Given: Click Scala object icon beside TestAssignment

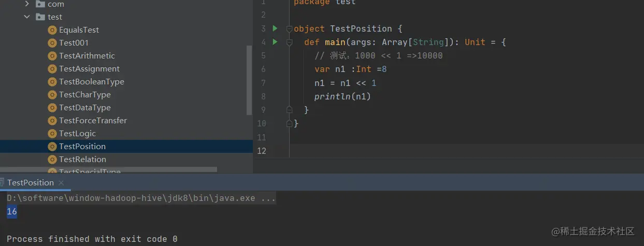Looking at the screenshot, I should [52, 69].
